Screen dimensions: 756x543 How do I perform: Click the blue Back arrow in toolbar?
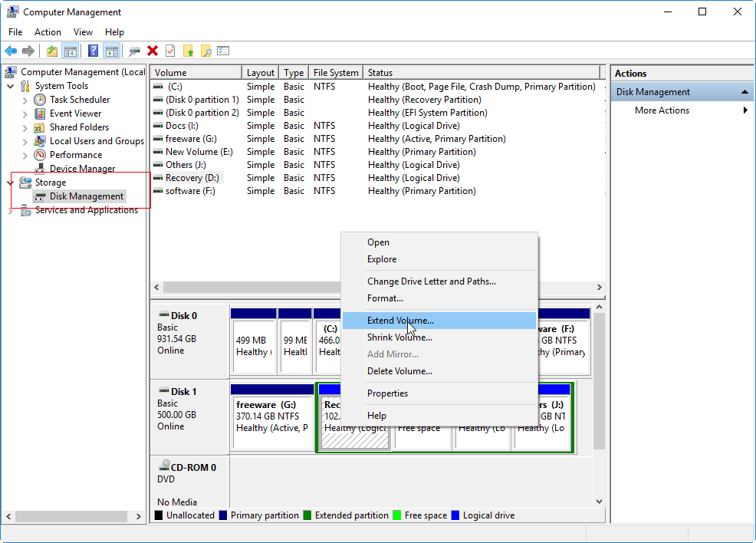(11, 51)
